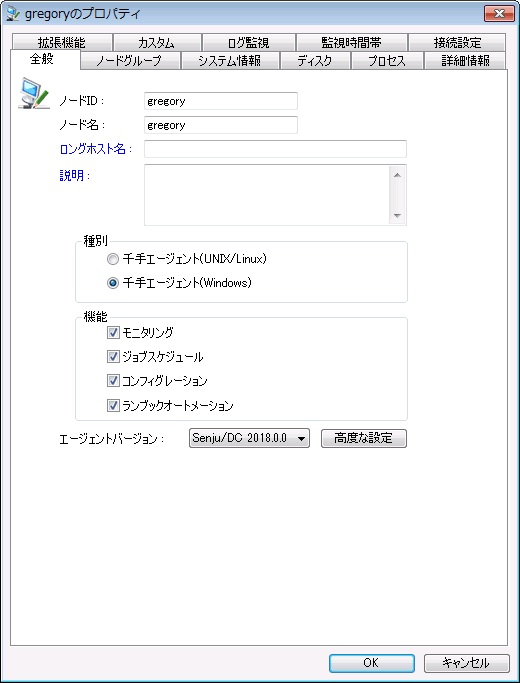Open the 詳細情報 tab
The image size is (520, 683).
(465, 61)
